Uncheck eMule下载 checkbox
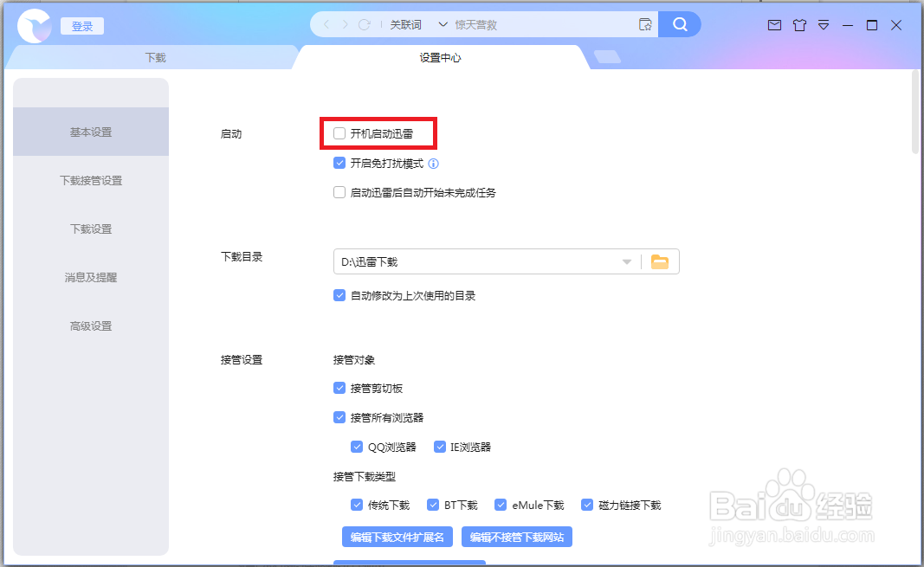This screenshot has height=567, width=924. tap(501, 506)
